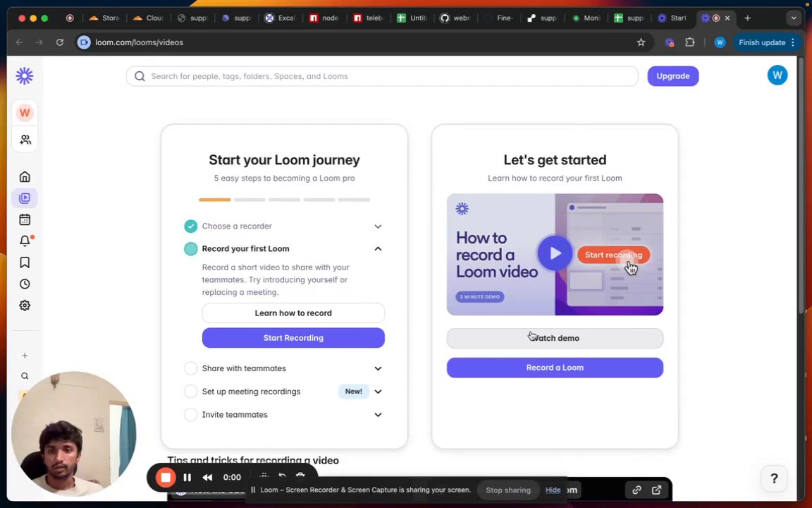Click the Upgrade button
The image size is (812, 508).
pyautogui.click(x=672, y=76)
